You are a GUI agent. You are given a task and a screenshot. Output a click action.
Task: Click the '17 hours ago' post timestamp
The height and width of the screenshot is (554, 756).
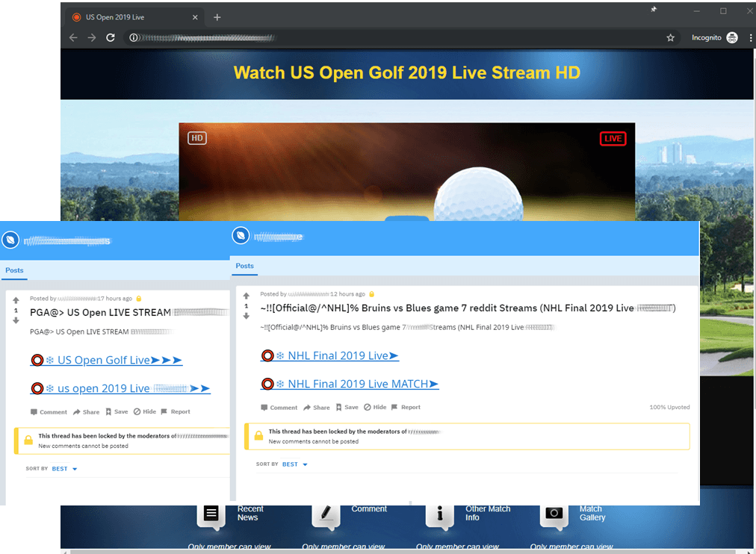click(x=115, y=299)
